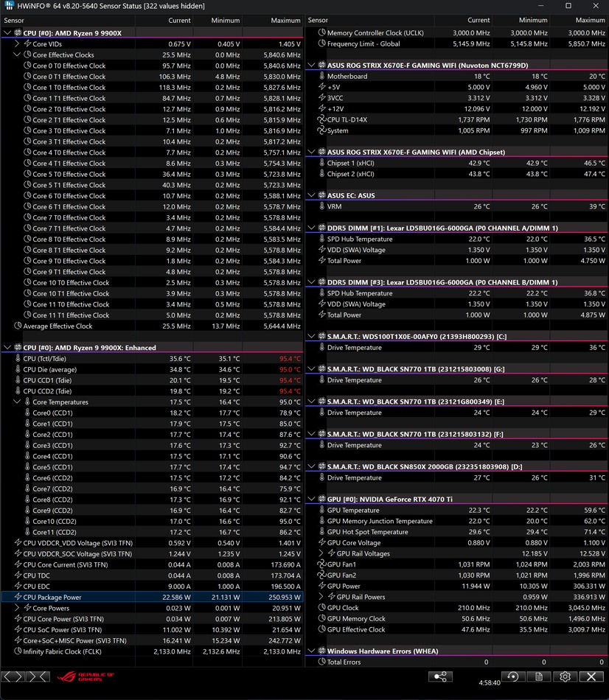Screen dimensions: 609x700
Task: Open sensor settings gear button
Action: pyautogui.click(x=565, y=676)
